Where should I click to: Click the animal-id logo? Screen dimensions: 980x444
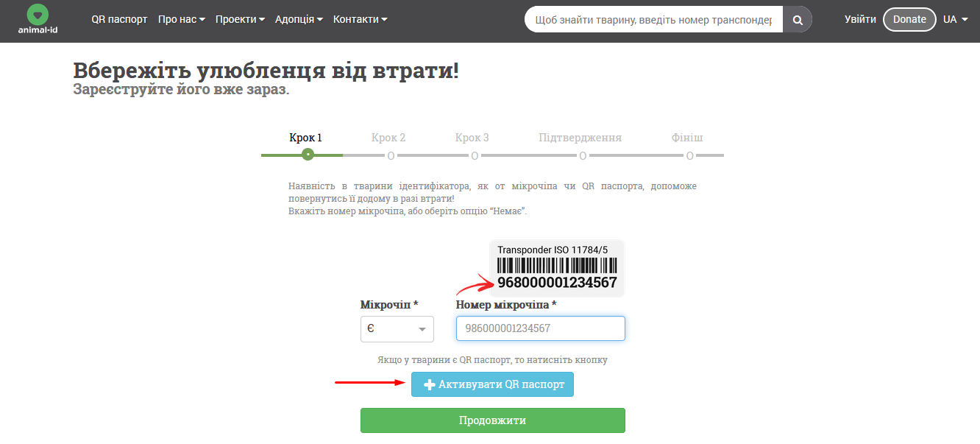coord(38,20)
